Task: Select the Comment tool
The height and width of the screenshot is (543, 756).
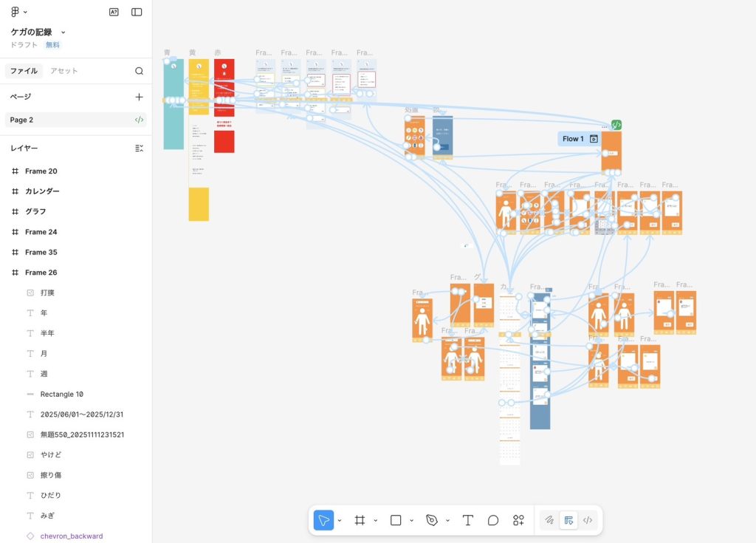Action: pos(493,520)
